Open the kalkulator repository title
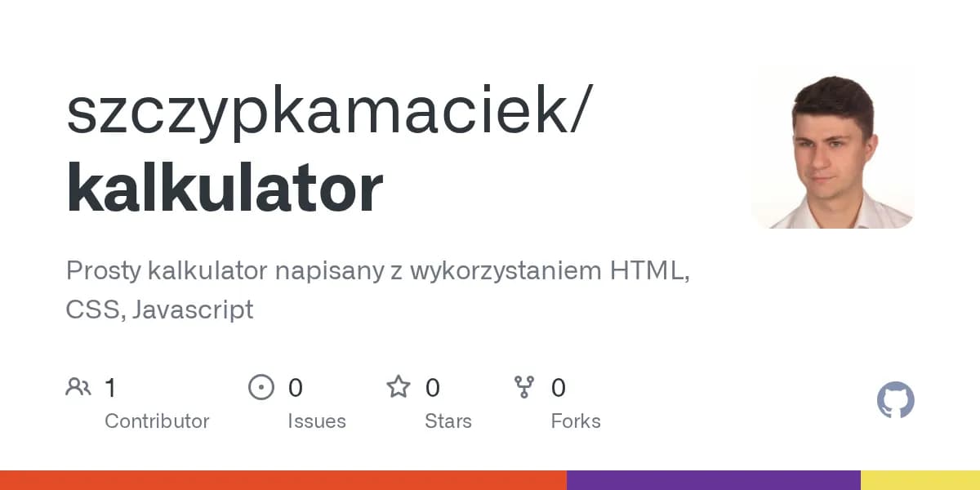This screenshot has width=980, height=490. point(225,188)
